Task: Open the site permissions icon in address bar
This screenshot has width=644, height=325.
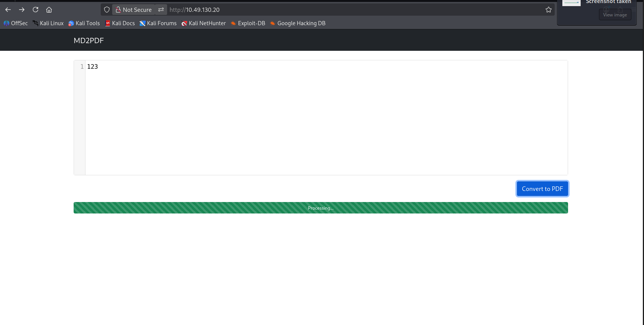Action: pyautogui.click(x=161, y=10)
